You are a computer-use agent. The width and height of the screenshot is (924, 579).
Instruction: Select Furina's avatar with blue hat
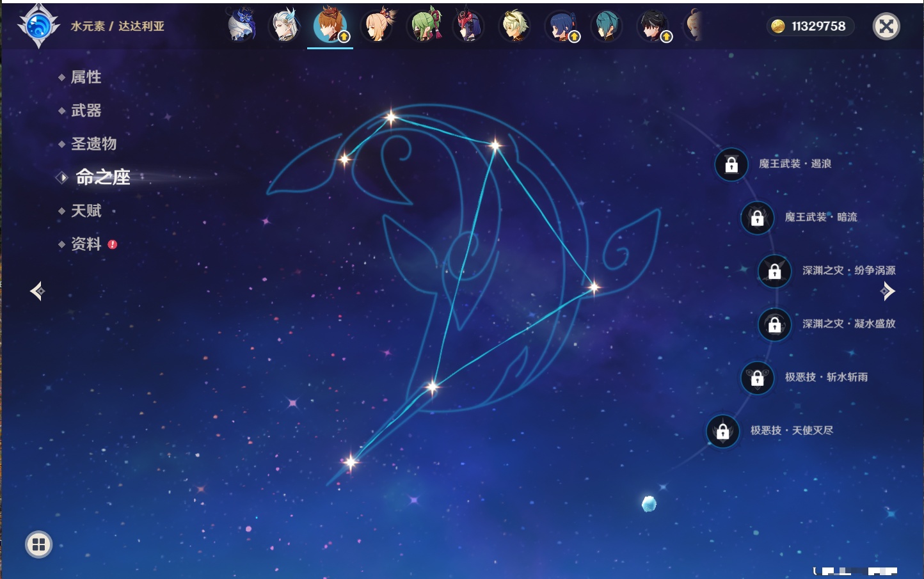[x=241, y=26]
